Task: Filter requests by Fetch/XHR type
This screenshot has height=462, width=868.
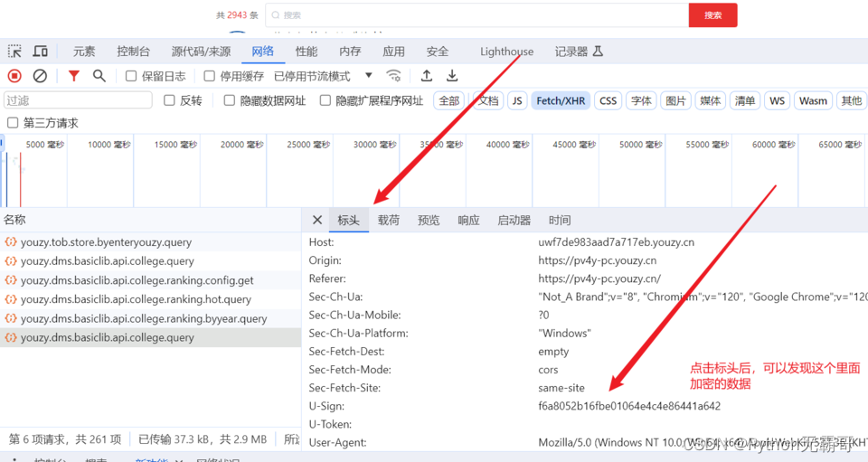Action: tap(561, 100)
